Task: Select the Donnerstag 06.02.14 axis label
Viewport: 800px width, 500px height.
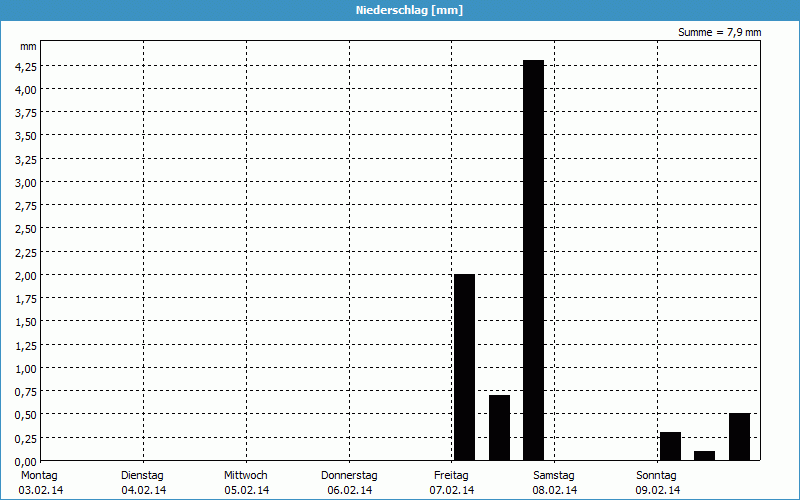Action: click(x=349, y=482)
